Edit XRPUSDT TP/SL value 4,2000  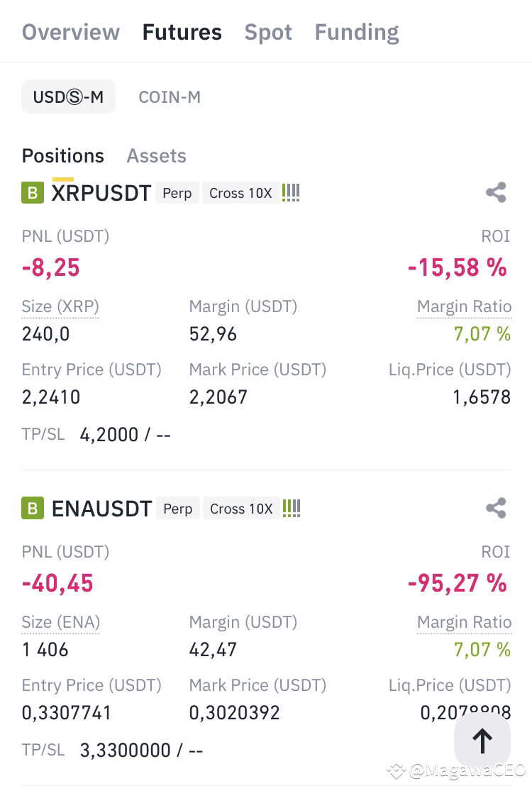pos(109,435)
